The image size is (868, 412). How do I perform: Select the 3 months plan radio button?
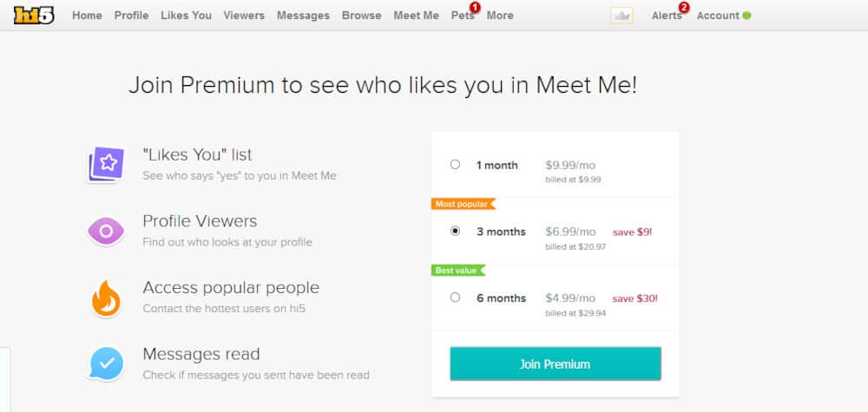(455, 232)
